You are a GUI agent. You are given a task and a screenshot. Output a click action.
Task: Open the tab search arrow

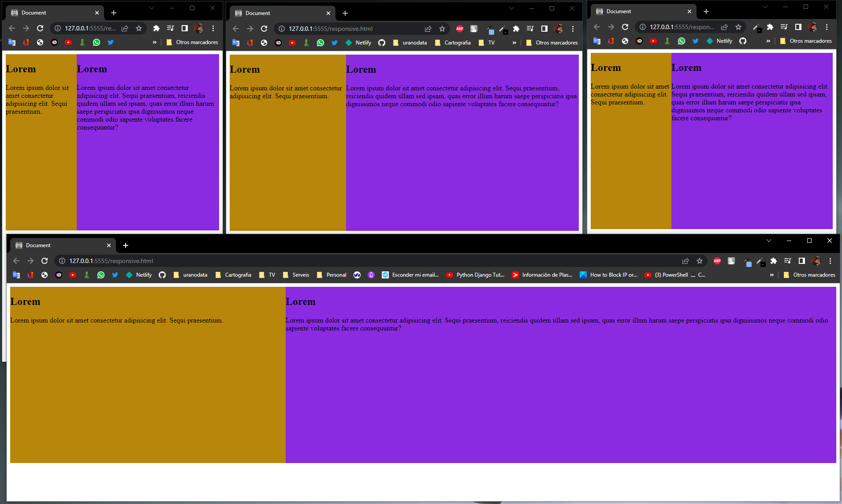tap(769, 241)
